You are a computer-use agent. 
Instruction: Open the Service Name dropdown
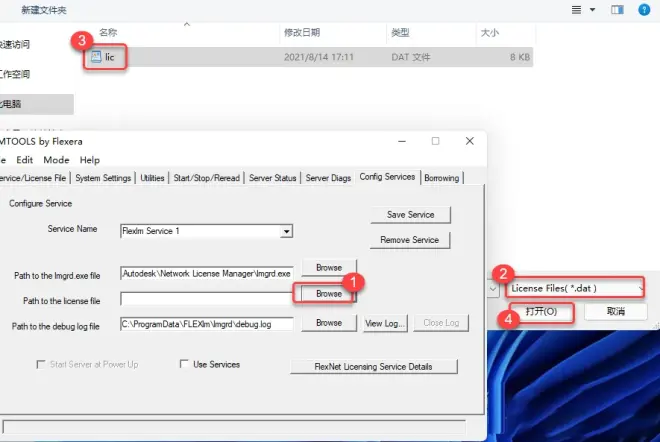pos(286,231)
